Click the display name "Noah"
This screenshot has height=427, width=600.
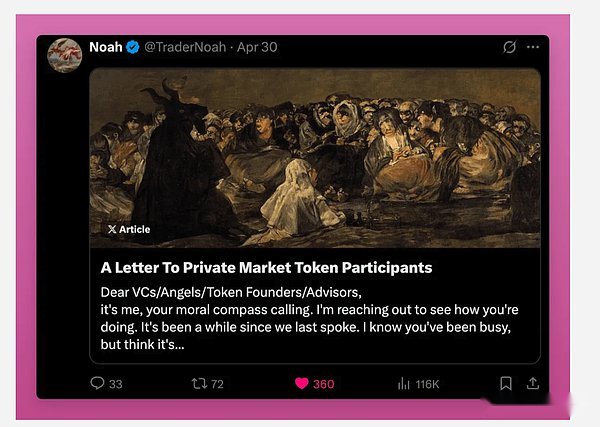(105, 47)
